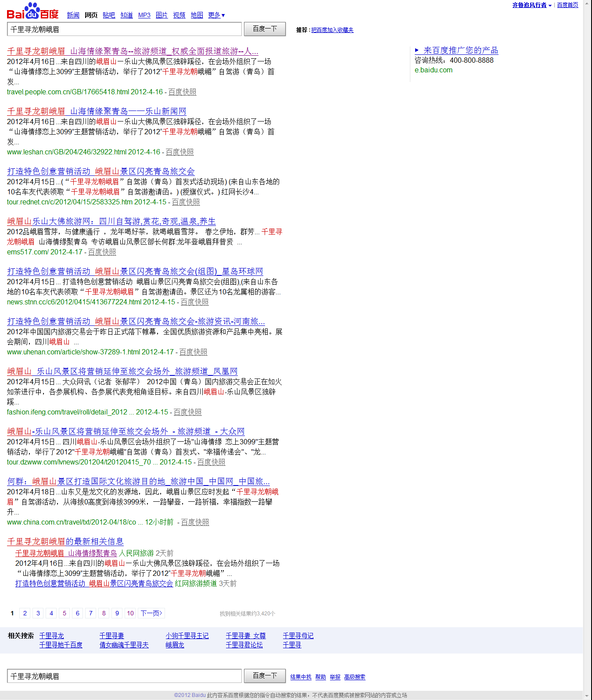The width and height of the screenshot is (592, 700).
Task: Open the 地图 map tab
Action: pyautogui.click(x=197, y=15)
